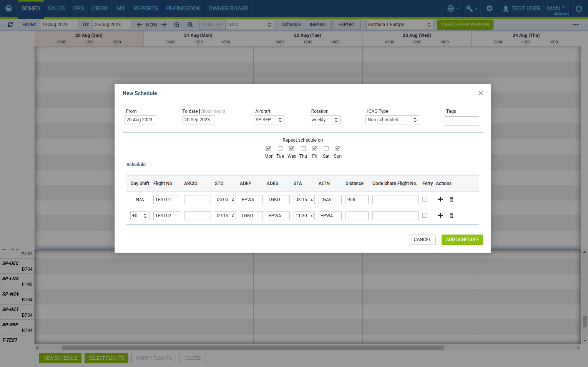This screenshot has height=367, width=588.
Task: Switch to the CREW tab
Action: [100, 8]
